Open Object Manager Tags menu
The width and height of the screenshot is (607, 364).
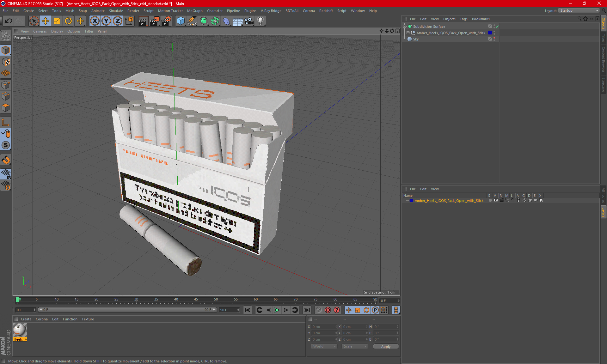(x=463, y=19)
